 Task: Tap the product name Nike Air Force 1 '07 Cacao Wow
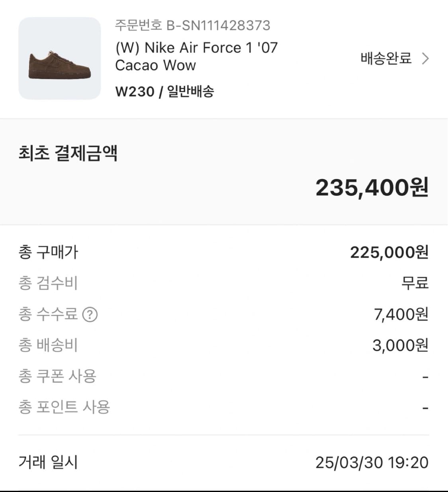(x=196, y=56)
